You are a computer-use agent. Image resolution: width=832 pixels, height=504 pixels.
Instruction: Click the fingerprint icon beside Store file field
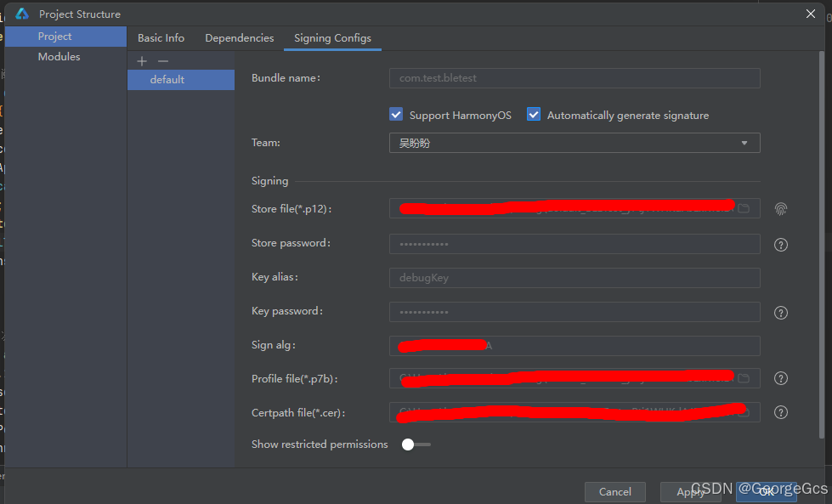coord(780,208)
